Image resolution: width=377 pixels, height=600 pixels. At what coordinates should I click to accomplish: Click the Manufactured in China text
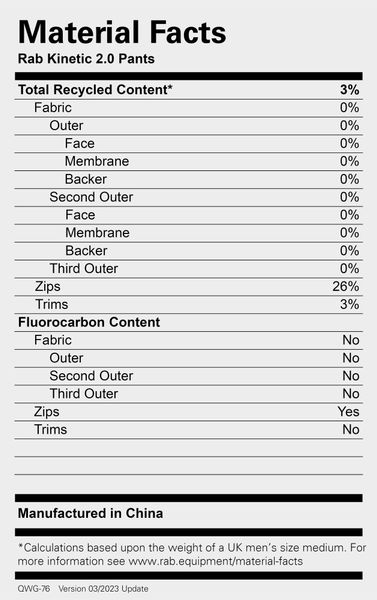pos(90,513)
